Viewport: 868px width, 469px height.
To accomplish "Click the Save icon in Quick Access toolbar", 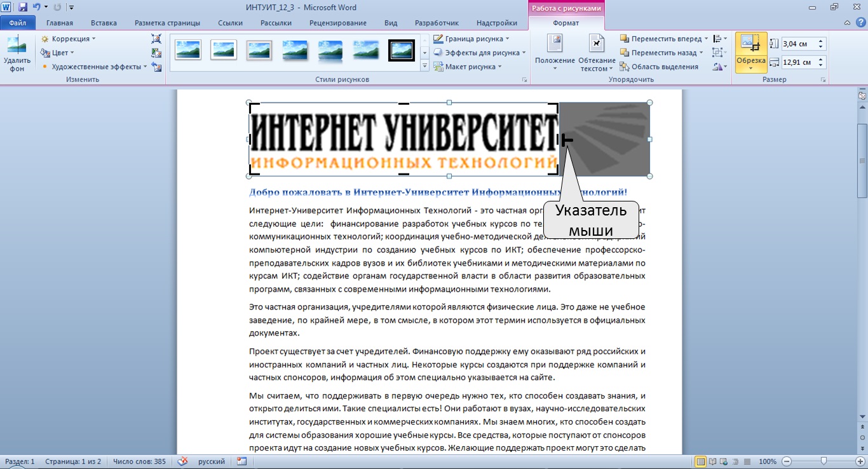I will click(x=23, y=8).
